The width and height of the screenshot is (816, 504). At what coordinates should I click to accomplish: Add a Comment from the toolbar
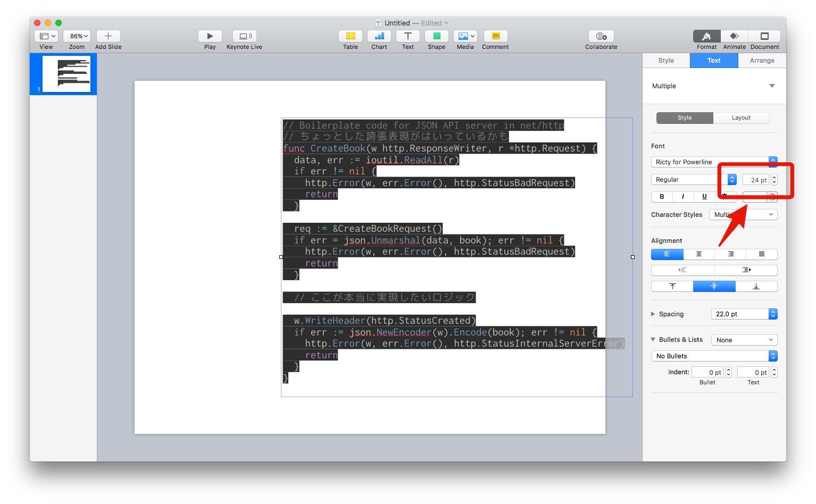496,36
